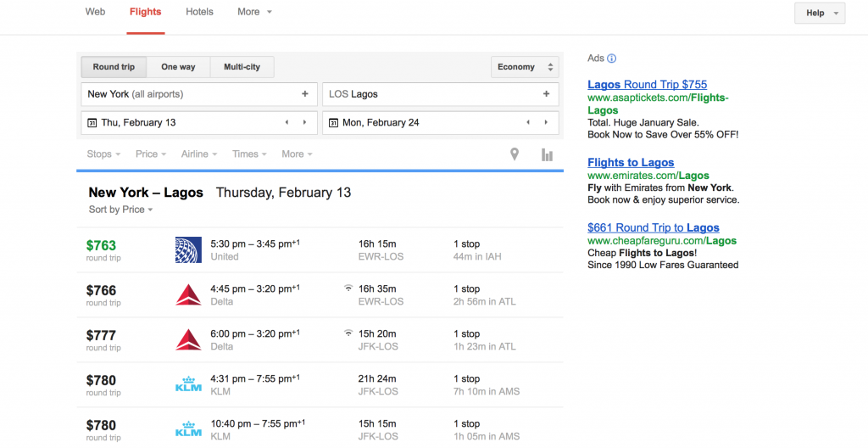The image size is (868, 448).
Task: Click the 2h 56m in ATL layover text
Action: coord(484,301)
